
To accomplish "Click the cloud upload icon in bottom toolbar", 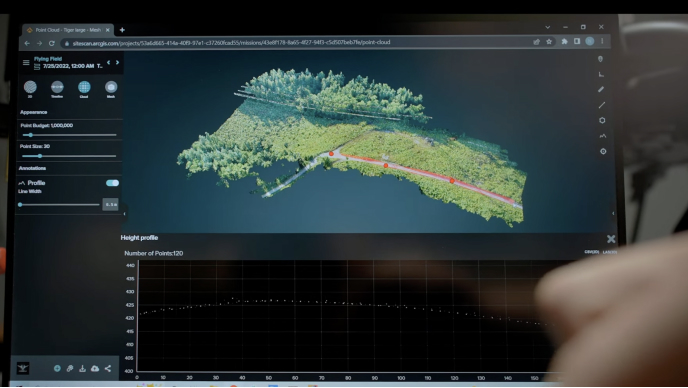I will click(95, 369).
